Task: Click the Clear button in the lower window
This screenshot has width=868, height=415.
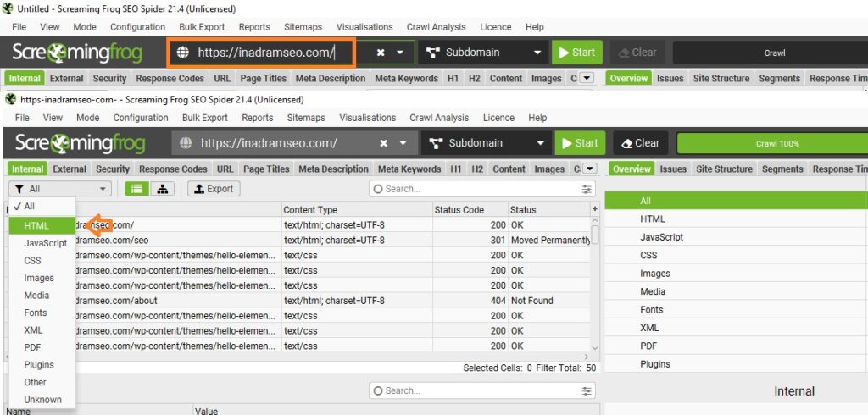Action: coord(641,143)
